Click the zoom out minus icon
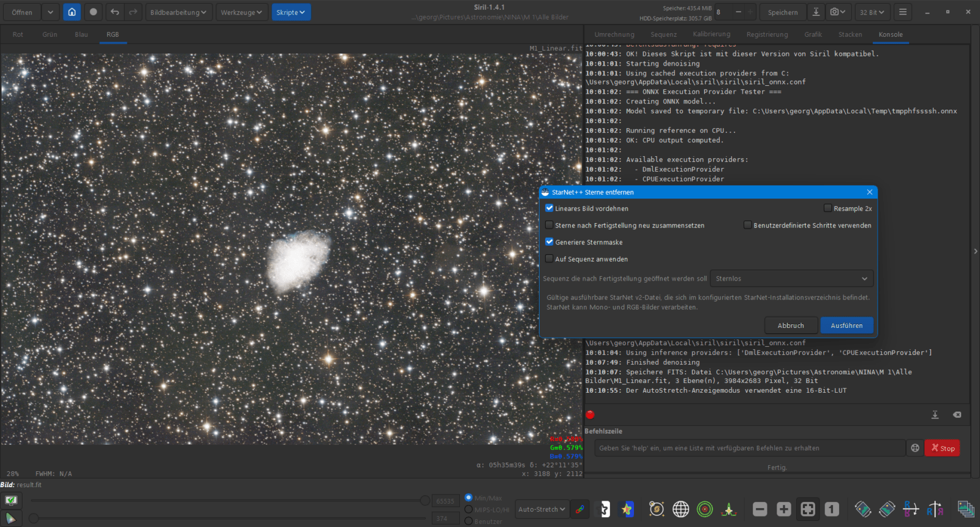The image size is (980, 527). pyautogui.click(x=760, y=509)
